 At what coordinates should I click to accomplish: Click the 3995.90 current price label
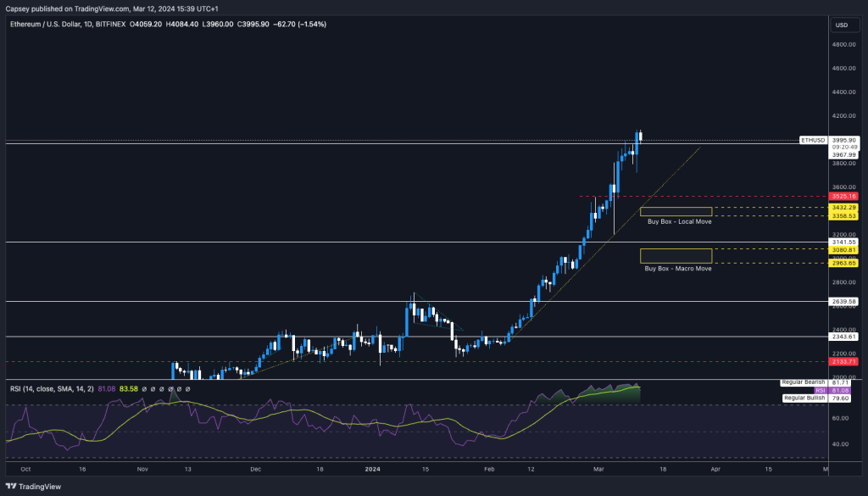[x=844, y=141]
